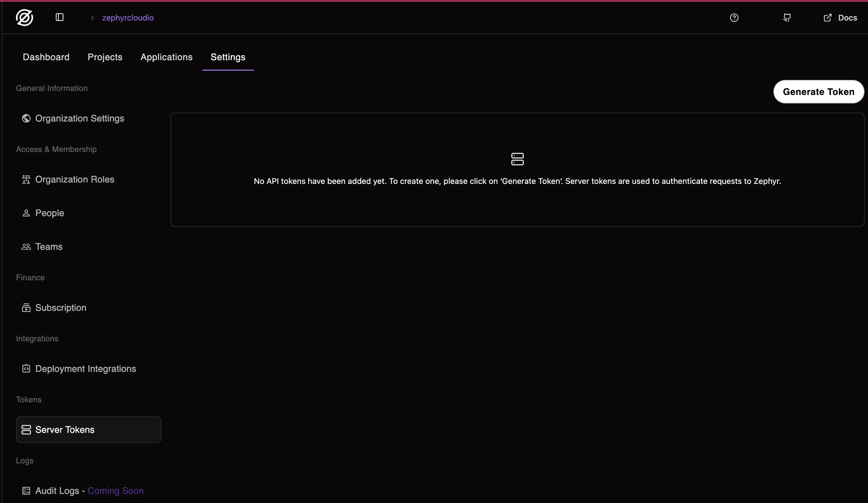Open the Docs link

(840, 18)
